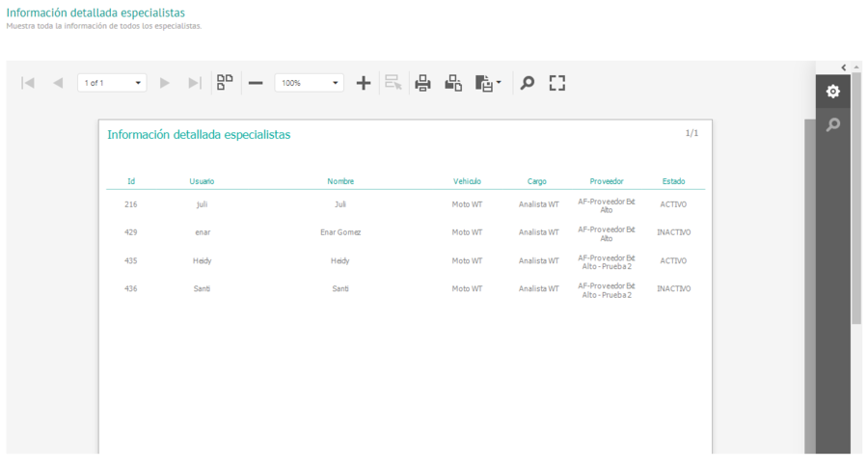Image resolution: width=868 pixels, height=458 pixels.
Task: Click the 'Nombre' column header
Action: [340, 181]
